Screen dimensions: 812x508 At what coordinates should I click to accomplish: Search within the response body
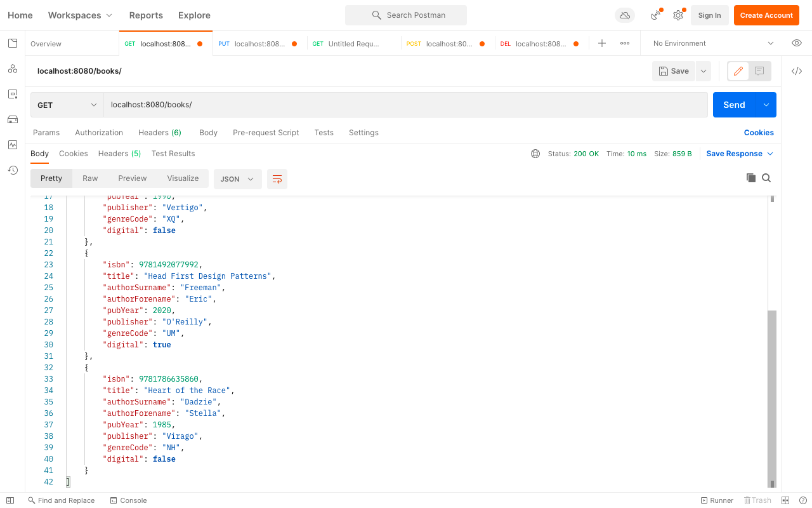(766, 178)
